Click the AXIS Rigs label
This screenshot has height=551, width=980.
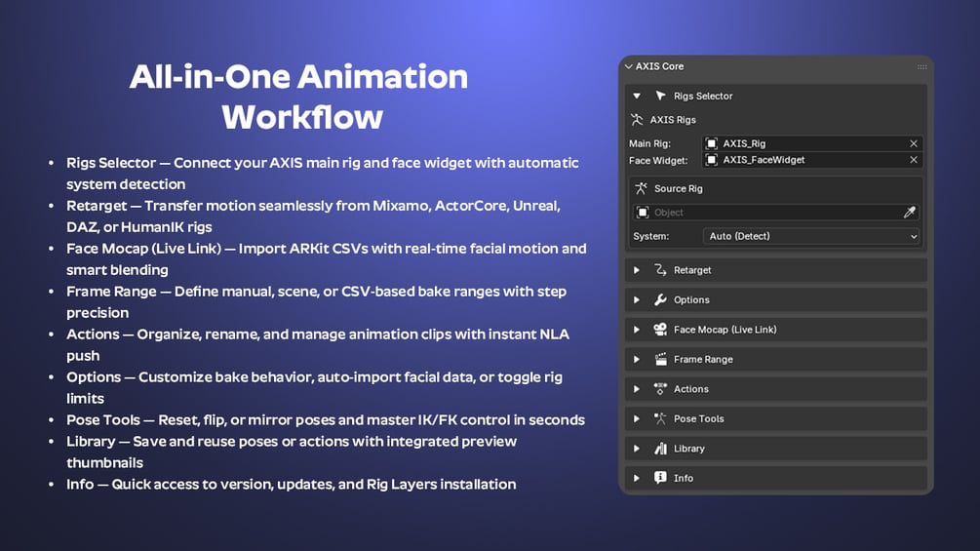click(673, 120)
